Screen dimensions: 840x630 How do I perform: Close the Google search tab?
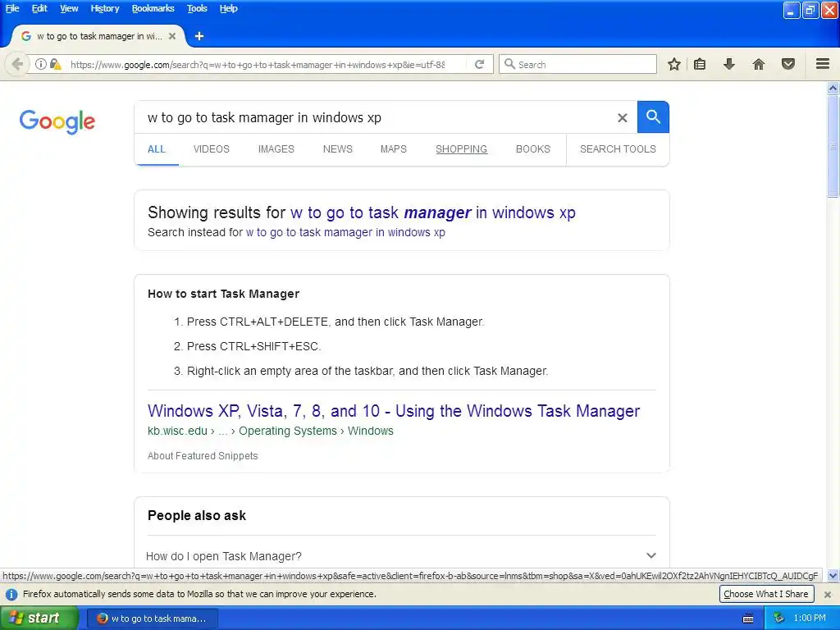click(x=172, y=36)
